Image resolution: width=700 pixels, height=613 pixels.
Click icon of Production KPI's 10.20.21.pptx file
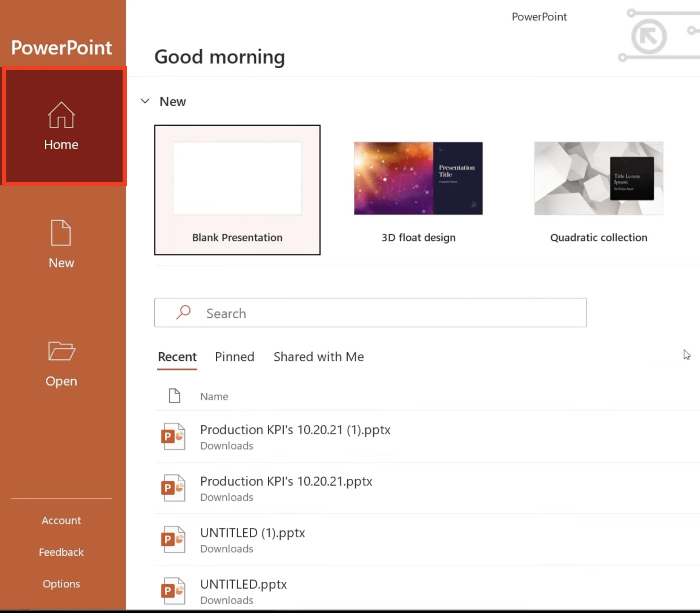(x=173, y=488)
